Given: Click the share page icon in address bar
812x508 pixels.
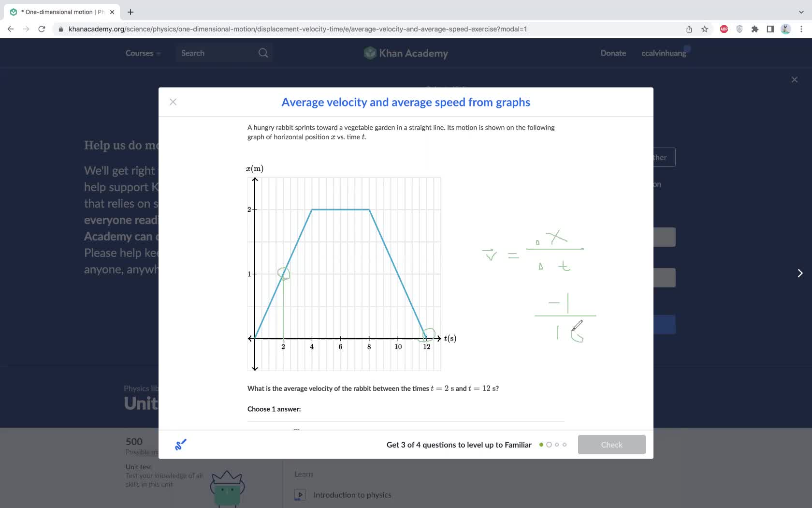Looking at the screenshot, I should coord(689,29).
